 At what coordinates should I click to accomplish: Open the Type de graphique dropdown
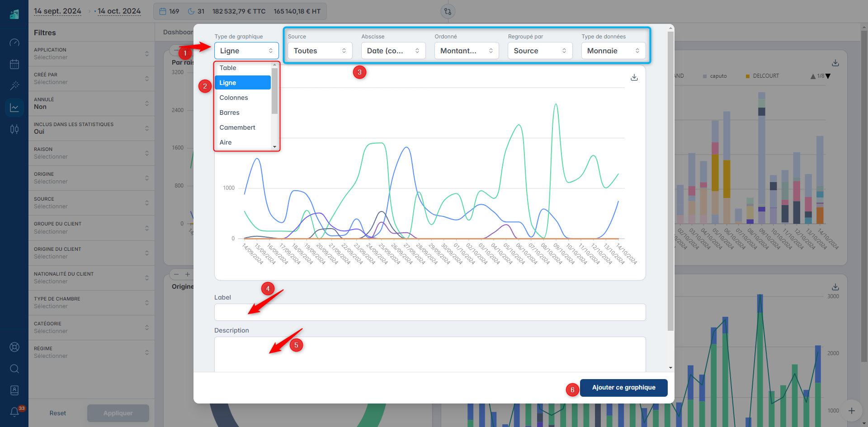pos(246,51)
